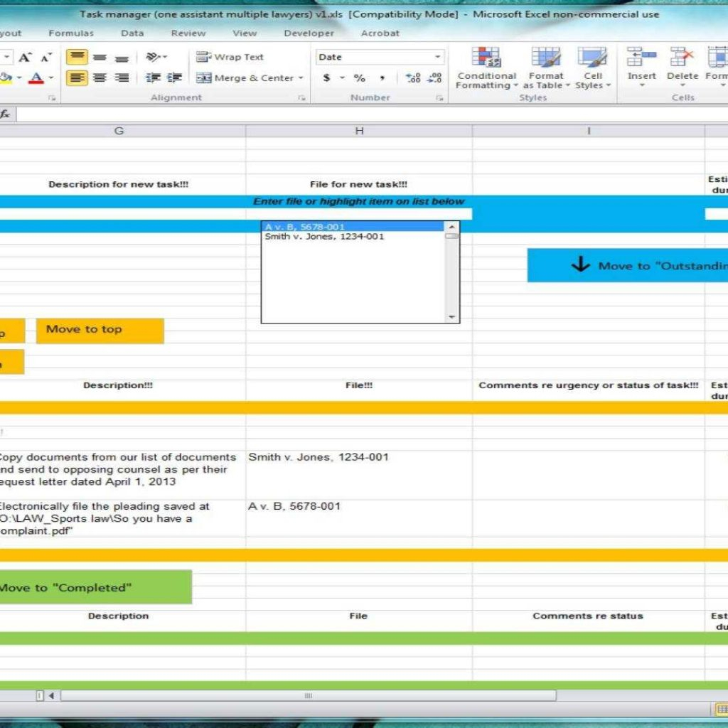Switch to the Developer tab
This screenshot has height=728, width=728.
(309, 33)
